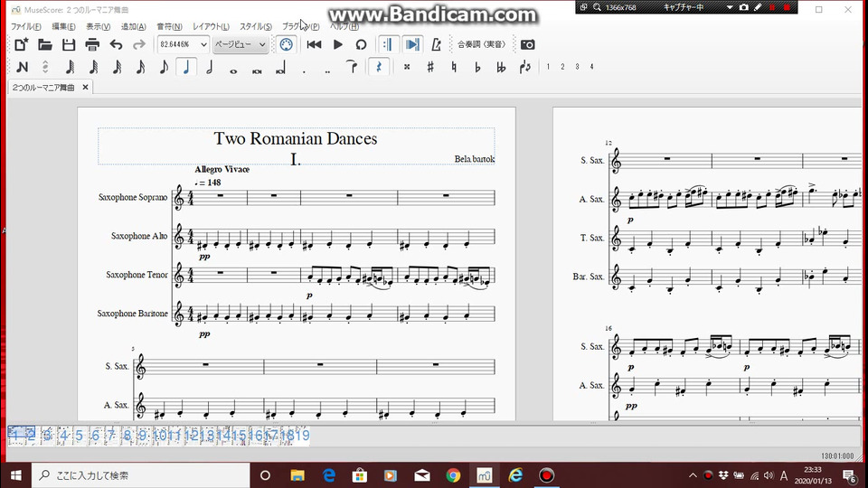Apply double sharp accidental
The image size is (868, 488).
pos(406,67)
